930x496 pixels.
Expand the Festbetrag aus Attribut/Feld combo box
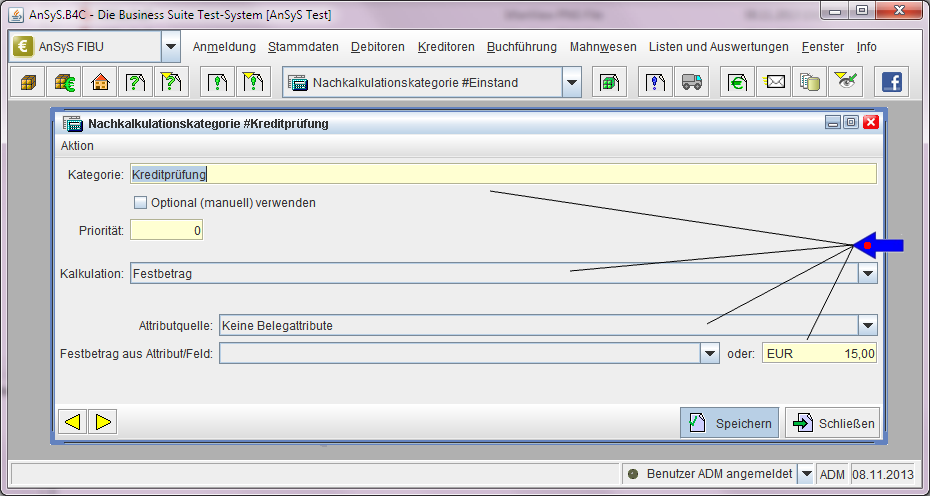[x=709, y=353]
